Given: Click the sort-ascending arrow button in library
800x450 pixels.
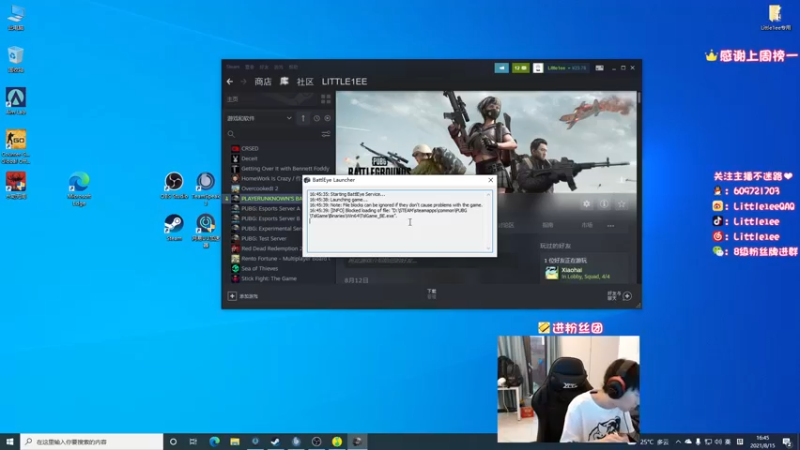Looking at the screenshot, I should 303,118.
